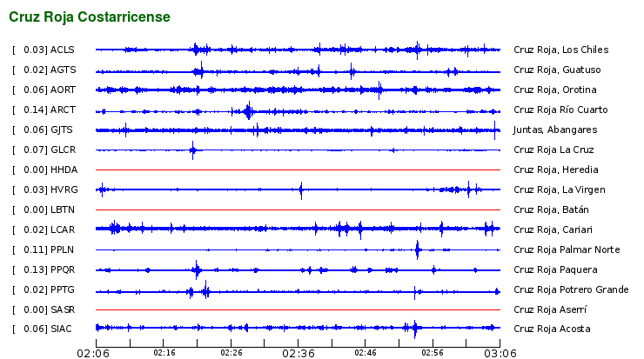Click the 'Cruz Roja, Los Chiles' station name
This screenshot has height=359, width=644.
tap(561, 50)
